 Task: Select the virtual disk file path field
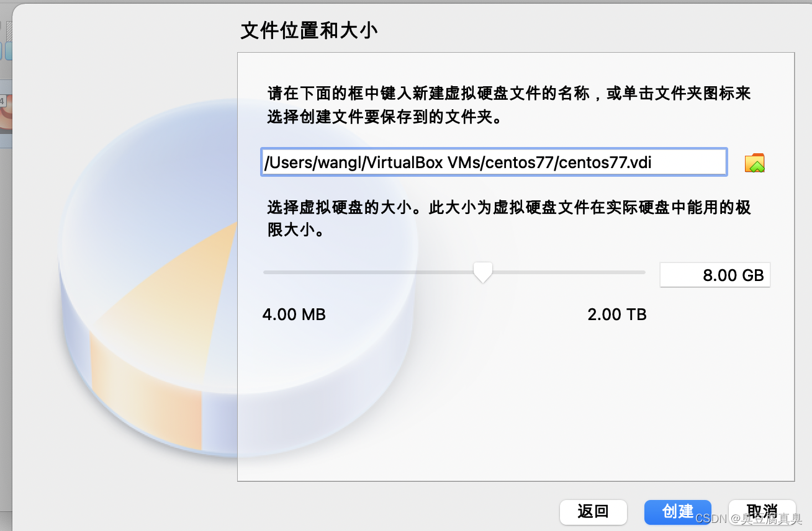[x=494, y=162]
